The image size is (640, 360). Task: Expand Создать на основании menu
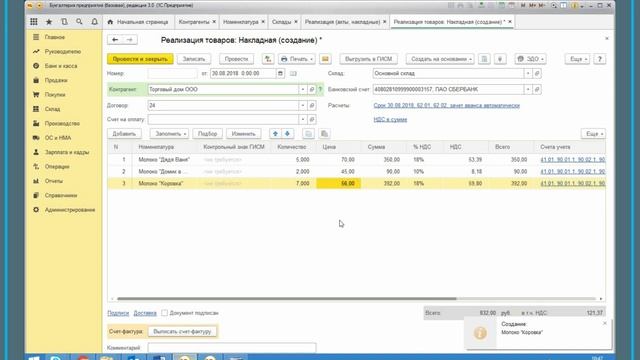point(440,59)
